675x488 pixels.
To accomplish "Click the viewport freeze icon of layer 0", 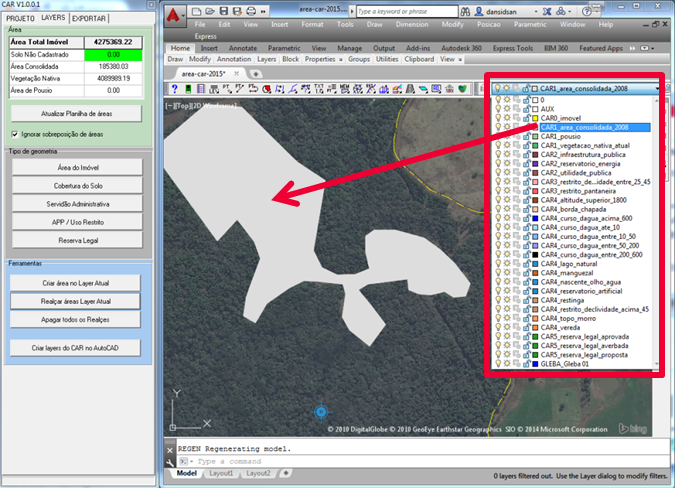I will pos(517,100).
